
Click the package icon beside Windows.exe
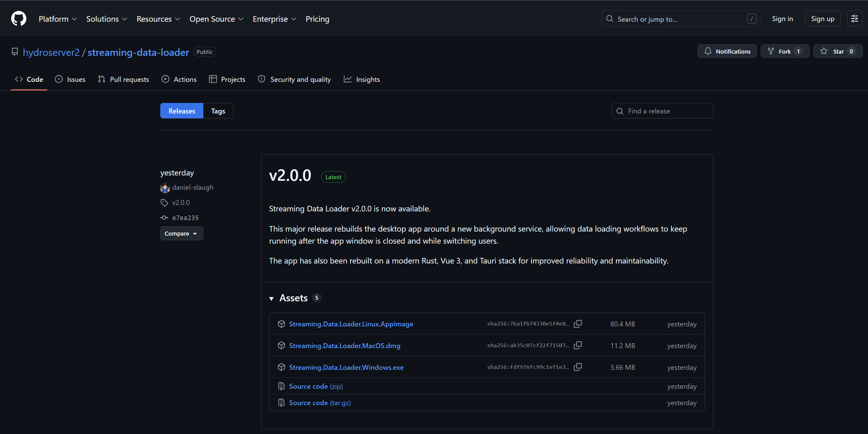(x=281, y=367)
